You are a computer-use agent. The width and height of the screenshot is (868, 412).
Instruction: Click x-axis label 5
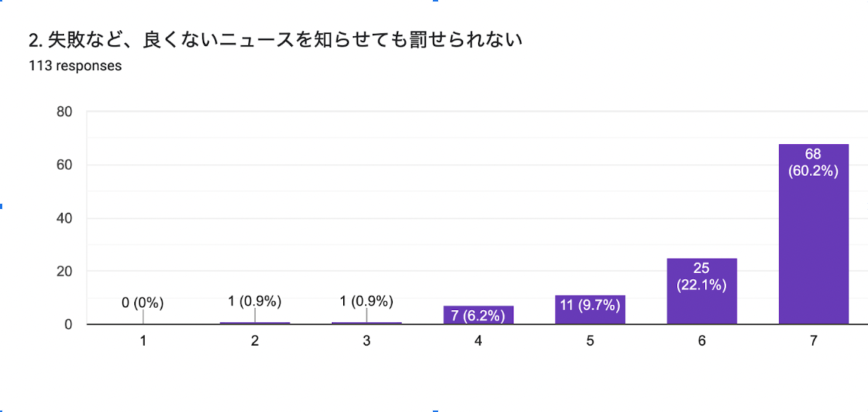click(x=590, y=341)
